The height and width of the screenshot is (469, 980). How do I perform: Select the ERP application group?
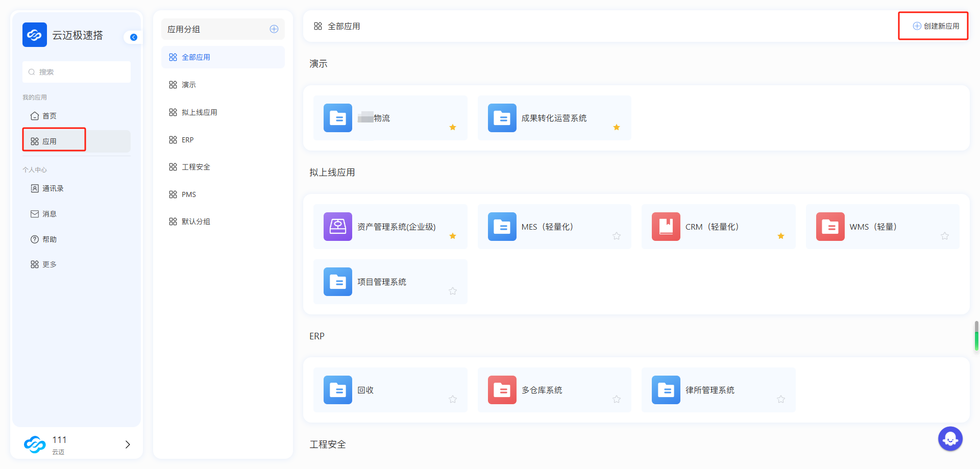pos(187,140)
